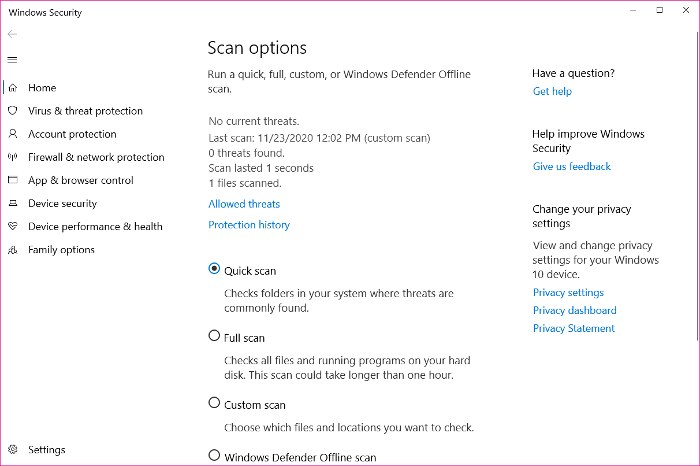Select the Quick scan radio button
700x466 pixels.
coord(214,269)
